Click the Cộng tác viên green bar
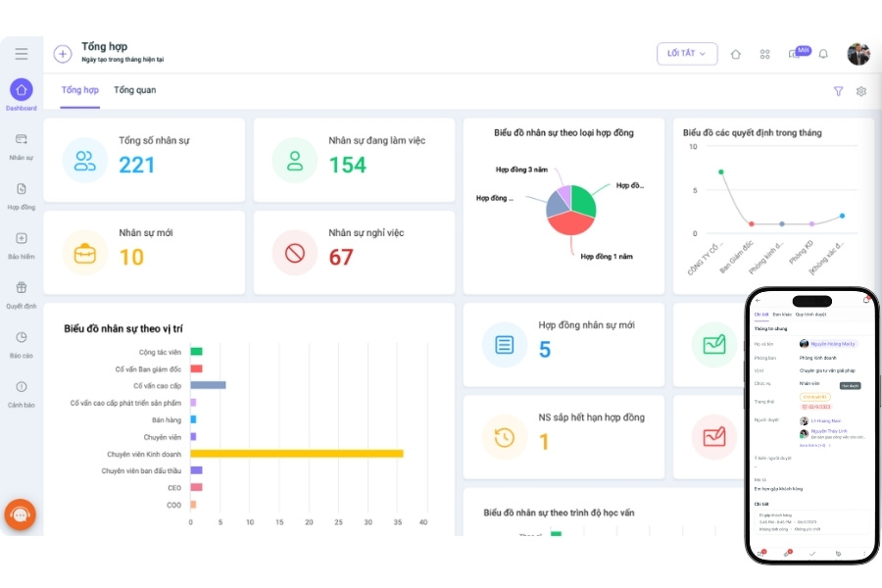This screenshot has width=882, height=588. 196,352
